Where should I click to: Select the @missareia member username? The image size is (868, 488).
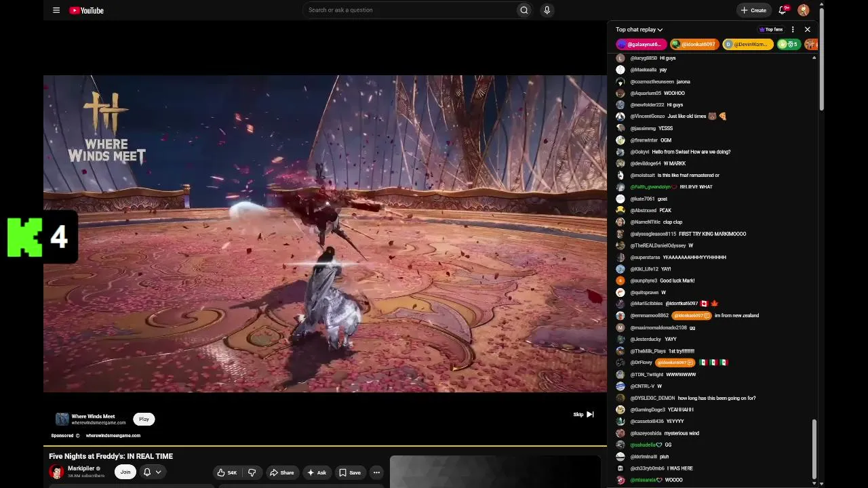click(644, 480)
